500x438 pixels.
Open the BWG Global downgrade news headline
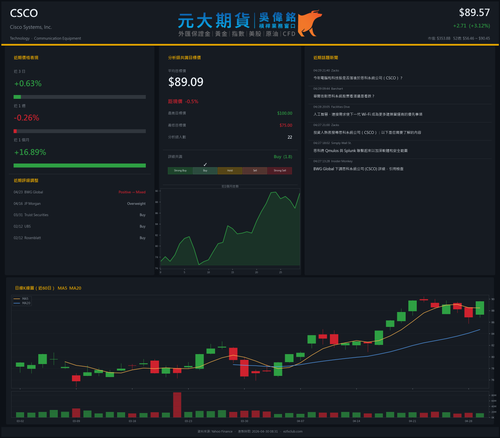(358, 169)
